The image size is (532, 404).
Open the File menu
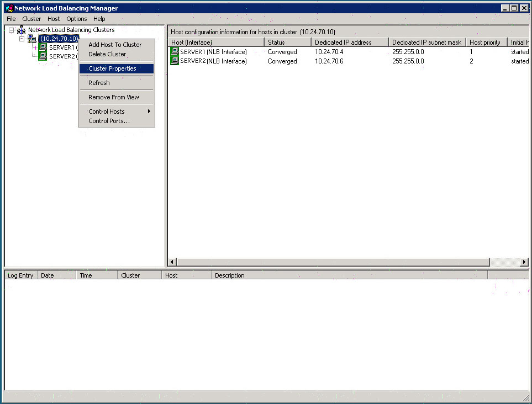click(11, 19)
